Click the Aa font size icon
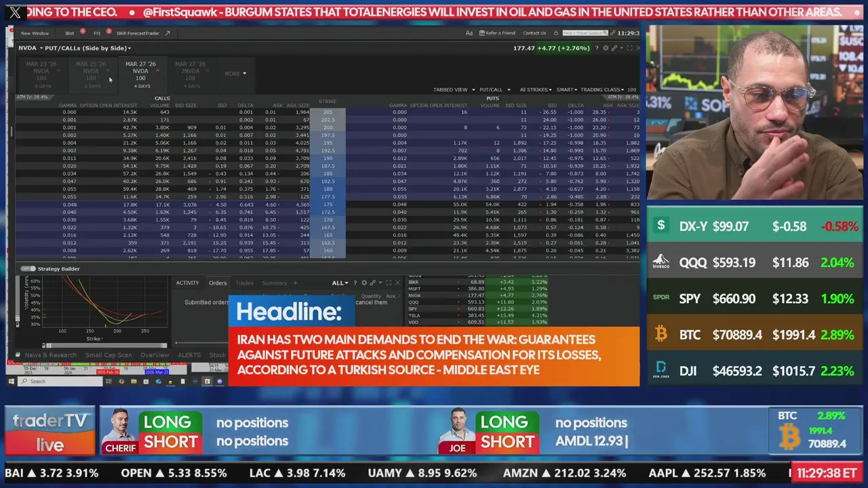 [x=469, y=33]
